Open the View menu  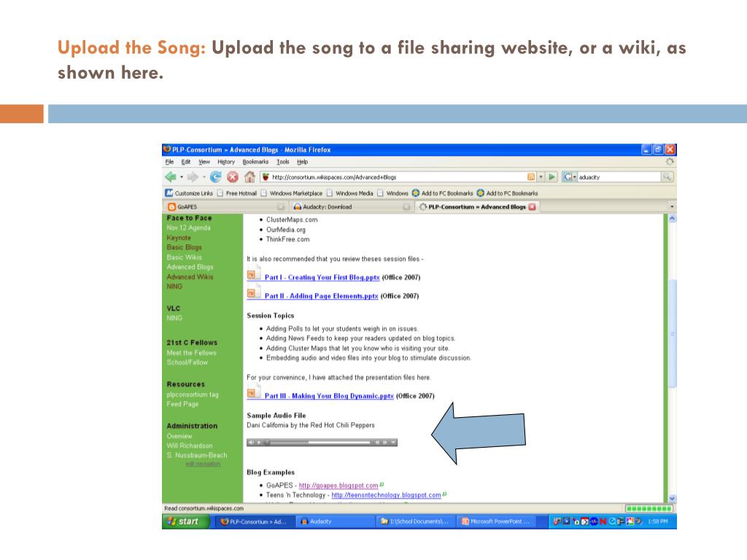[204, 162]
